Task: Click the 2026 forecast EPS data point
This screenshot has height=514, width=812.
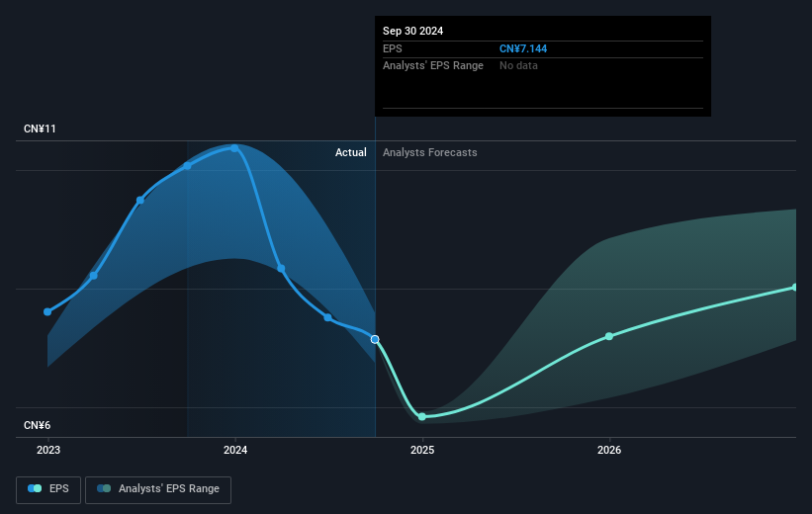Action: pos(609,336)
